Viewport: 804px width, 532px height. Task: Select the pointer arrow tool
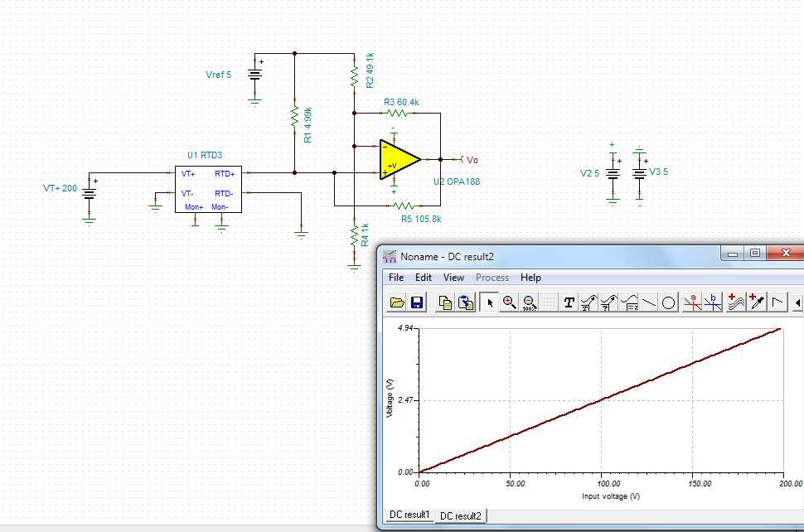[x=489, y=303]
